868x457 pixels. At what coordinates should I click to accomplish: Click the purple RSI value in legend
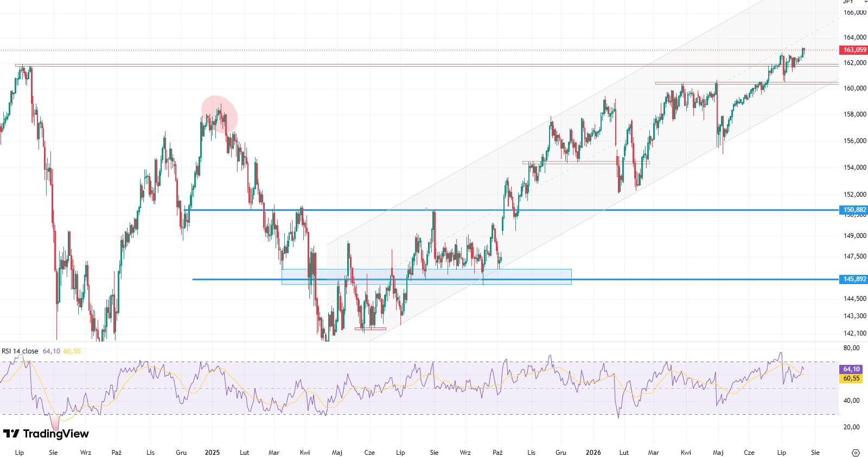coord(52,351)
